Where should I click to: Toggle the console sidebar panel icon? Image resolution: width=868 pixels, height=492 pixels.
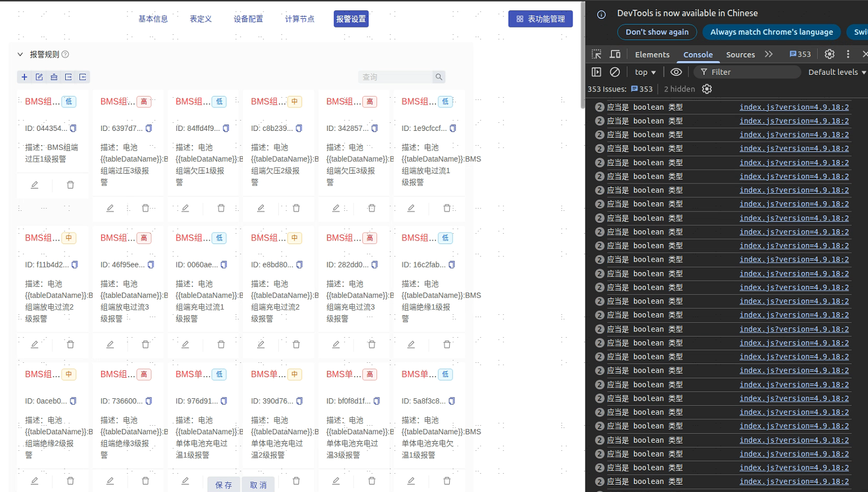[597, 72]
